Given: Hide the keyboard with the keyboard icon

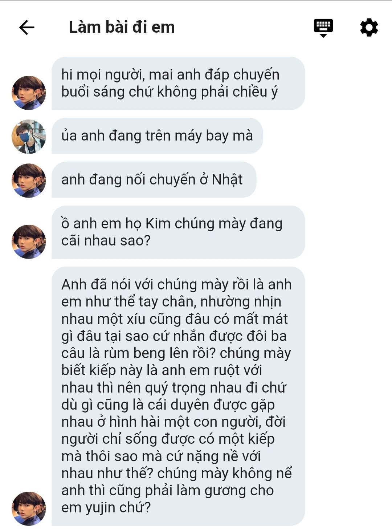Looking at the screenshot, I should (x=323, y=28).
